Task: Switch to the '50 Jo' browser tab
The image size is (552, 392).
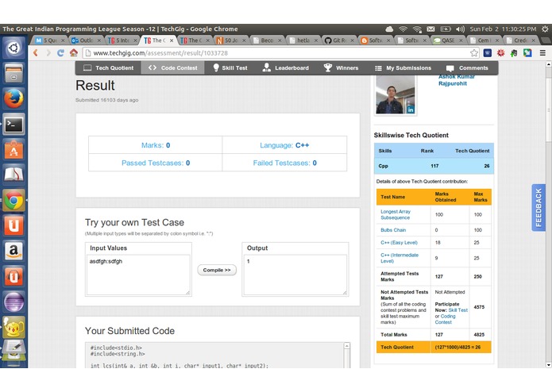Action: tap(230, 40)
